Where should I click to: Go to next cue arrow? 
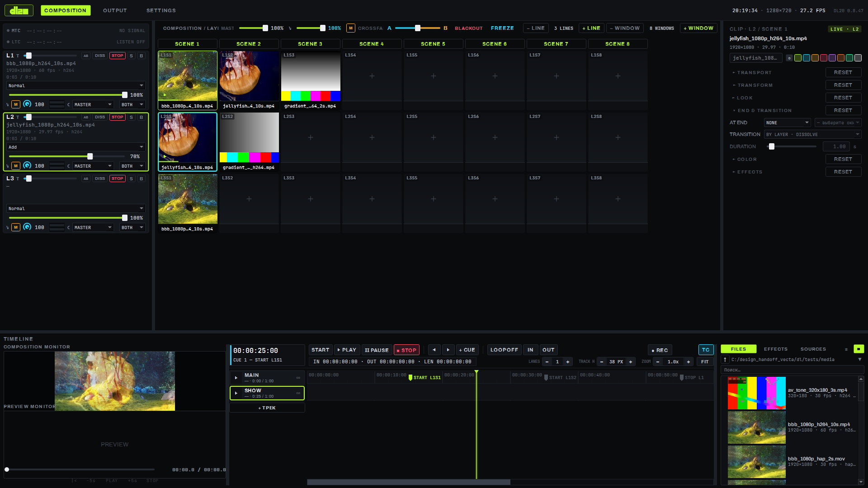point(448,350)
